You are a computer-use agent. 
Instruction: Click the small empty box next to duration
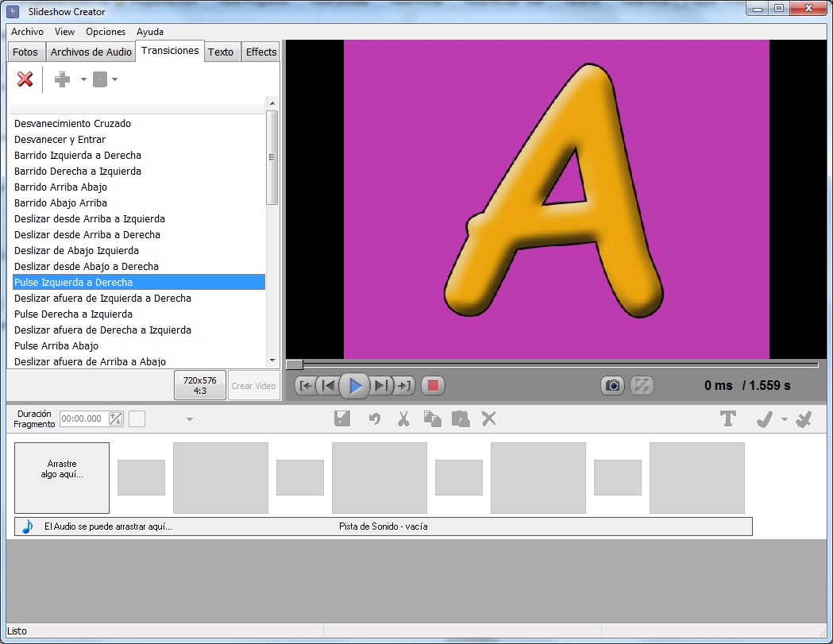pos(137,418)
